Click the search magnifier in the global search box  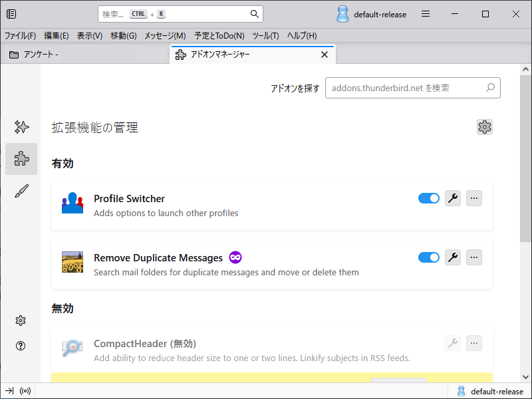coord(255,14)
